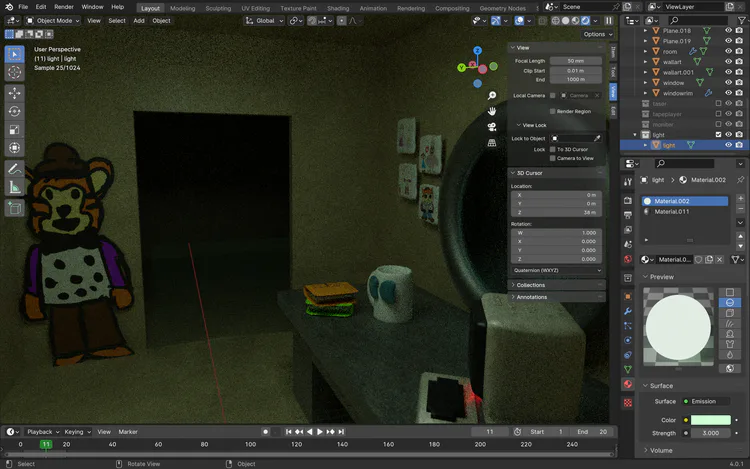Click the End frame 20 field

pyautogui.click(x=592, y=432)
